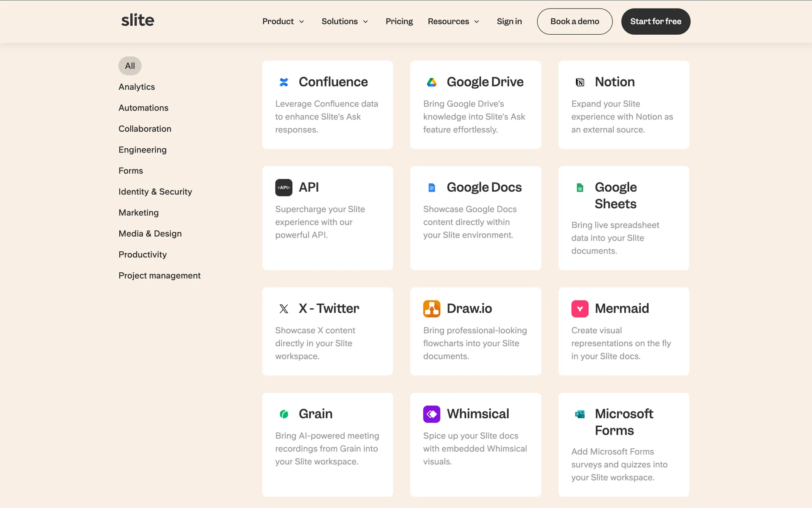Image resolution: width=812 pixels, height=508 pixels.
Task: Open the Resources dropdown chevron
Action: pyautogui.click(x=477, y=22)
